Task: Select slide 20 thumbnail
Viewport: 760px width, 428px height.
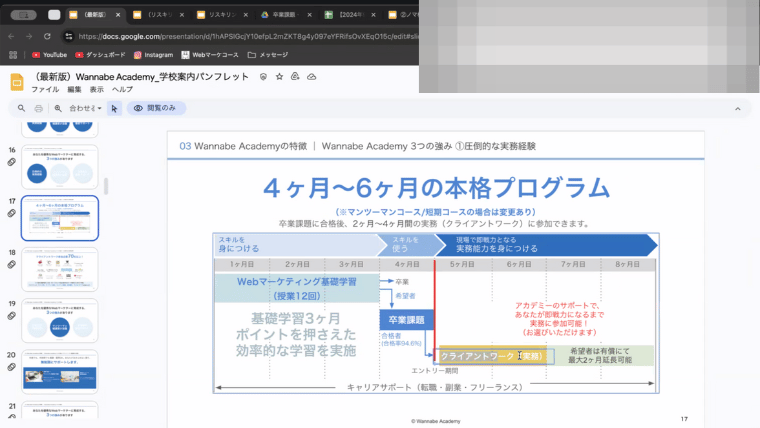Action: point(60,372)
